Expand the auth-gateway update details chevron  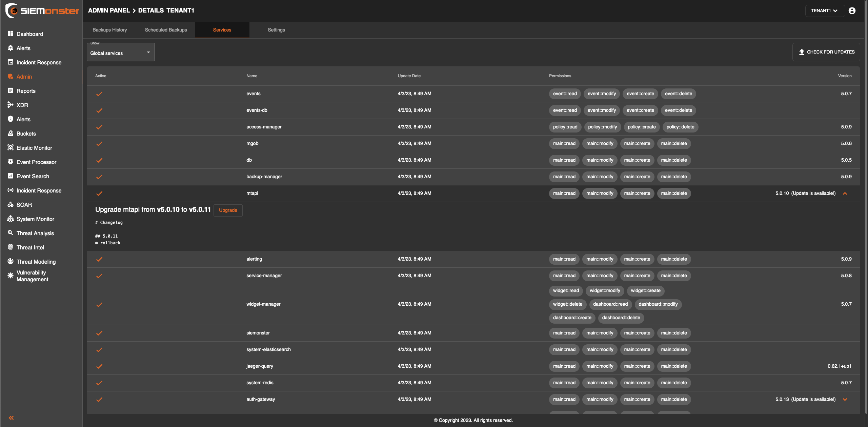pyautogui.click(x=845, y=400)
